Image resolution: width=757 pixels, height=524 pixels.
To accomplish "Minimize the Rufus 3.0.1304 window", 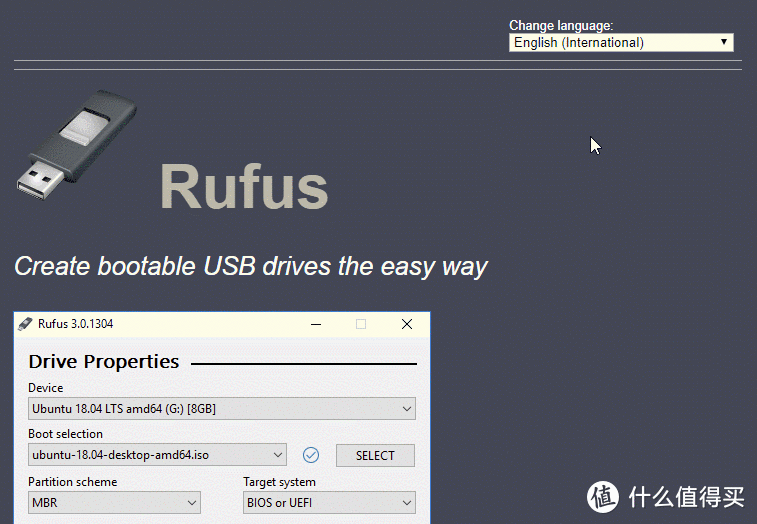I will (x=316, y=324).
